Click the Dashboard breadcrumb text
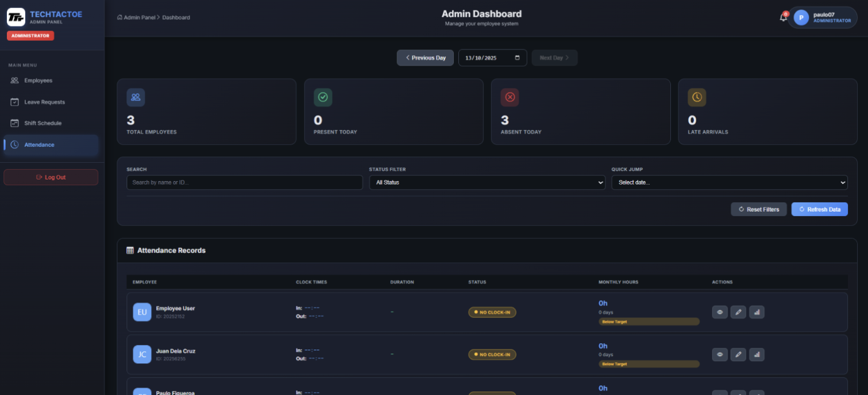 [176, 17]
